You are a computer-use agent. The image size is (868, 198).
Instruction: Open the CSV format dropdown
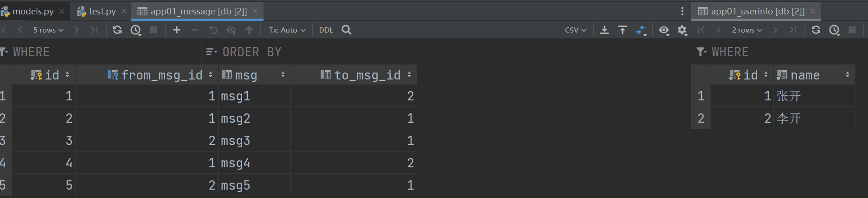click(576, 30)
